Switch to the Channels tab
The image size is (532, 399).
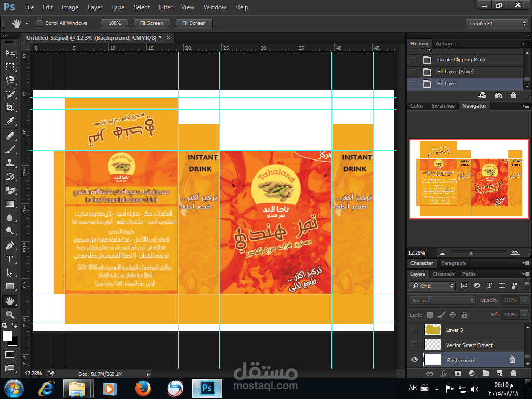(x=443, y=274)
